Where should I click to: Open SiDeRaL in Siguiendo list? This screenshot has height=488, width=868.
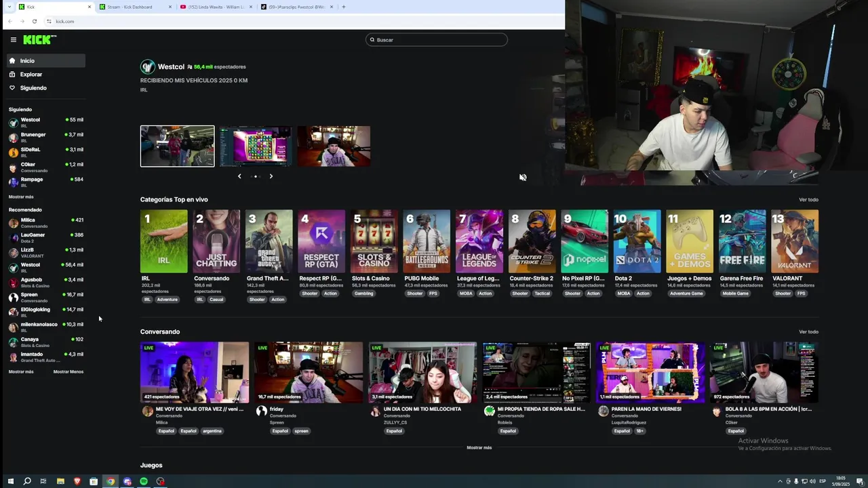(46, 152)
